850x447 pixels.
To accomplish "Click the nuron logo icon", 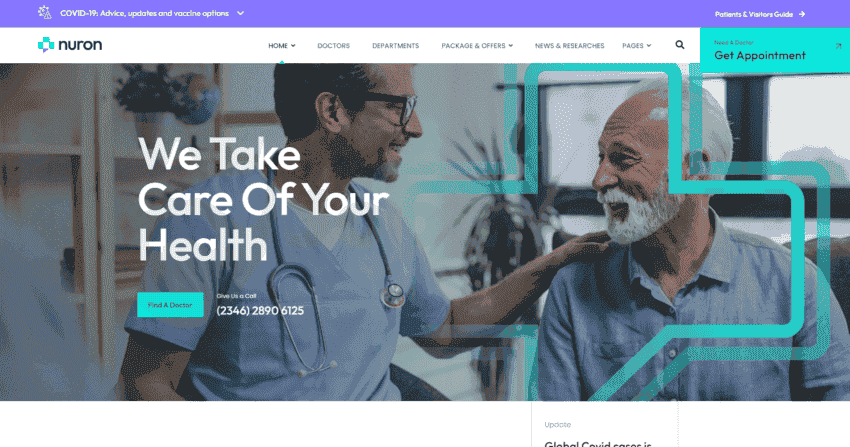I will tap(46, 45).
